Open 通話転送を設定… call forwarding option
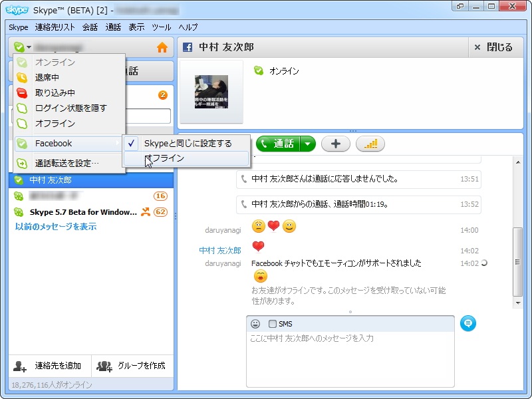Viewport: 532px width, 399px height. (69, 163)
